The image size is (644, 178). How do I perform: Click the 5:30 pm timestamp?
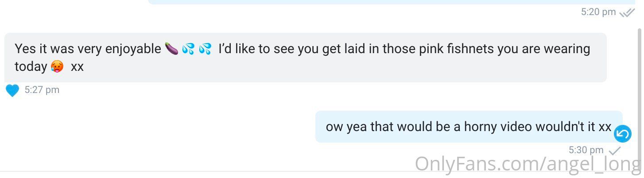pyautogui.click(x=586, y=150)
